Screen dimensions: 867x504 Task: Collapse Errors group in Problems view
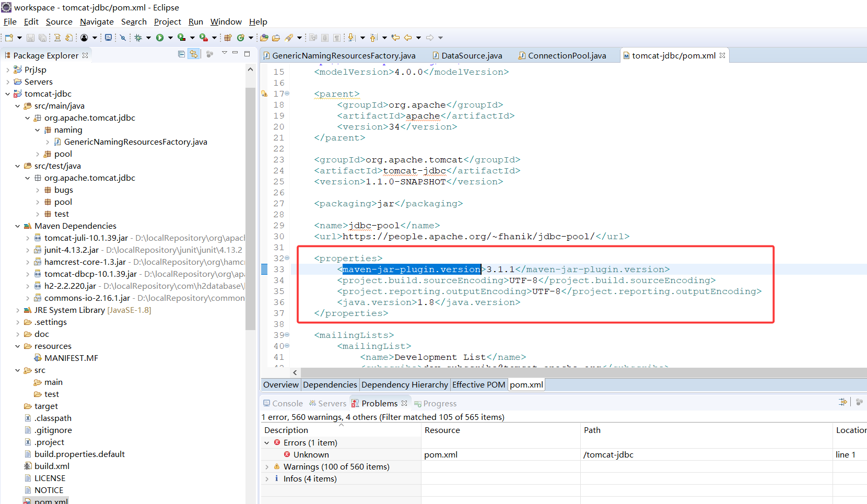(267, 443)
